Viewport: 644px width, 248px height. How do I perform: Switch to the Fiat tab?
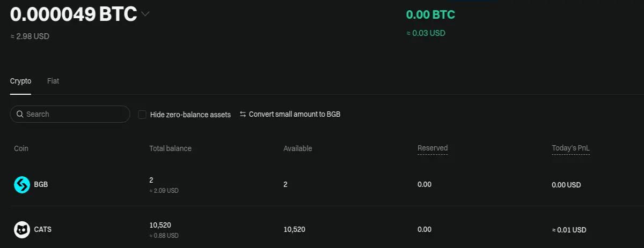click(x=53, y=81)
